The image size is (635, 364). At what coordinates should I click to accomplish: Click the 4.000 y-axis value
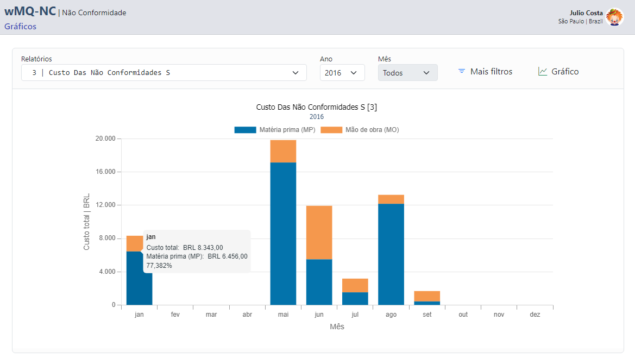point(107,271)
